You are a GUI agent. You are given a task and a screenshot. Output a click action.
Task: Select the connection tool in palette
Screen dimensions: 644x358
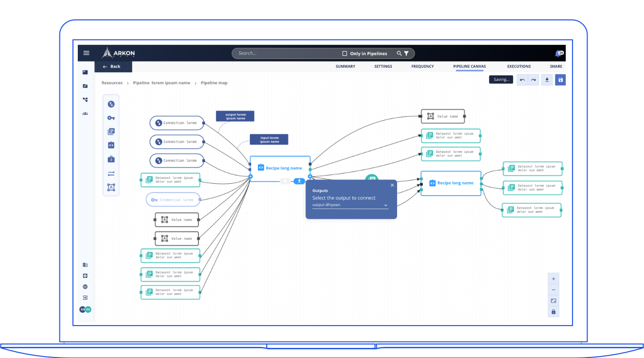111,104
